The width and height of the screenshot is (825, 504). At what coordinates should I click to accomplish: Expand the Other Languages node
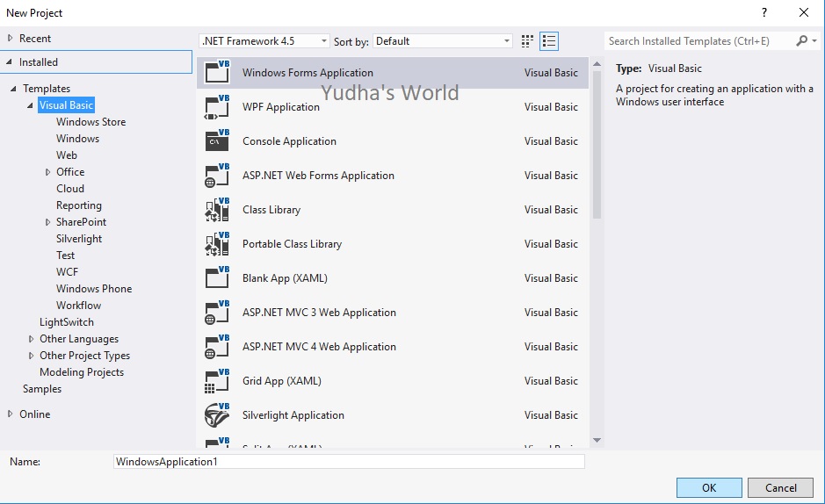(x=31, y=339)
